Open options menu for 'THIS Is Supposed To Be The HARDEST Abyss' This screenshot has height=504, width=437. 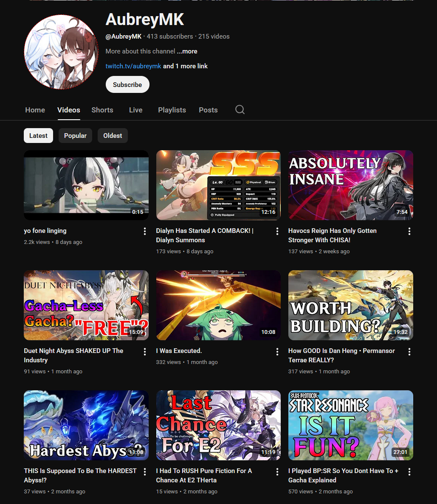click(145, 471)
